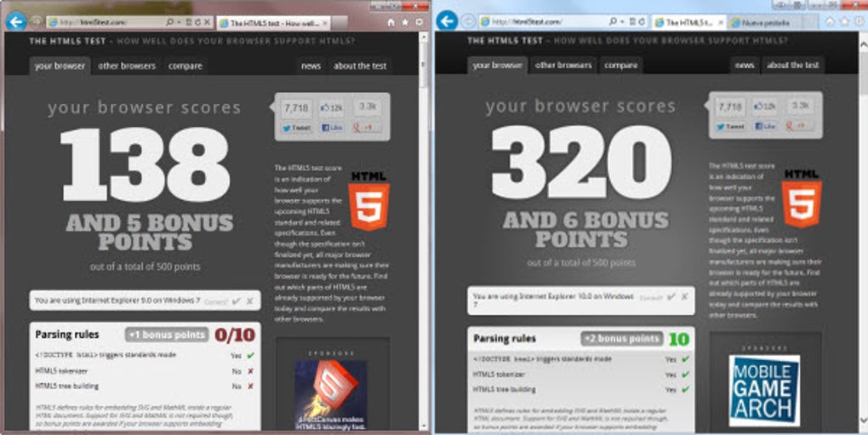
Task: Go back in the IE 9 window
Action: coord(16,22)
